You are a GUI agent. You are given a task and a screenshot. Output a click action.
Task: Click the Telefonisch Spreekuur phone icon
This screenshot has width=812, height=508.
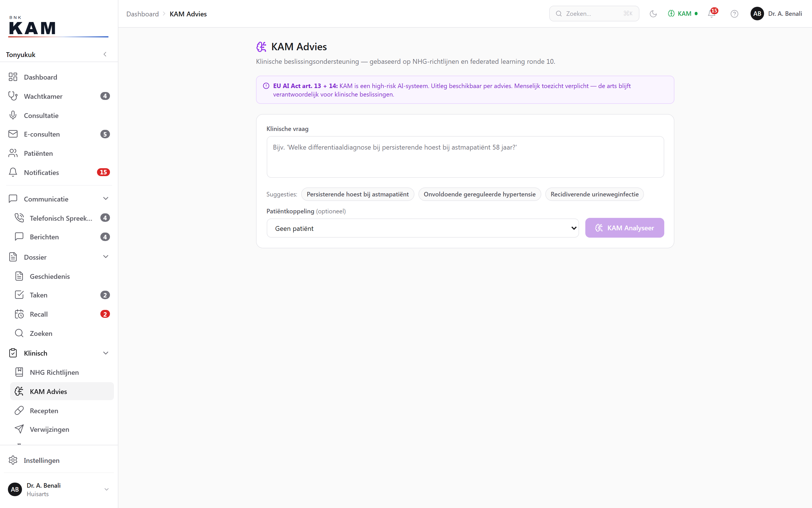tap(19, 218)
